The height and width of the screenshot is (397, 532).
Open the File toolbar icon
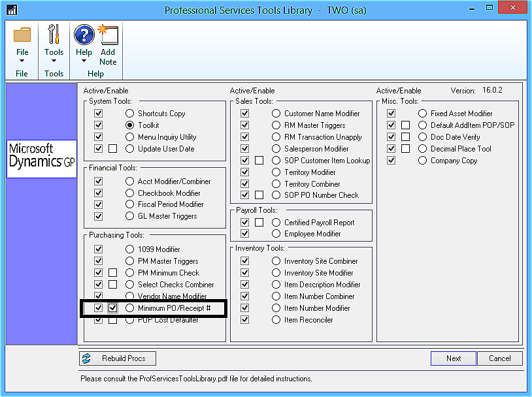tap(22, 37)
